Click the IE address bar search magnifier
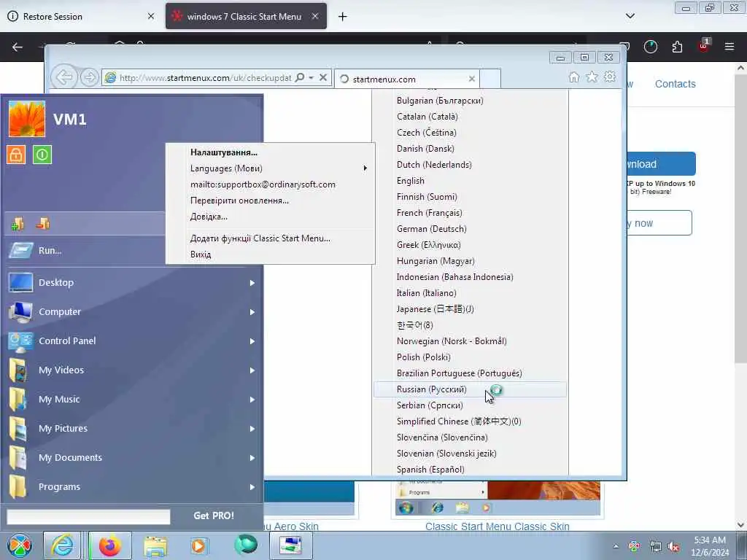The width and height of the screenshot is (747, 560). [300, 77]
